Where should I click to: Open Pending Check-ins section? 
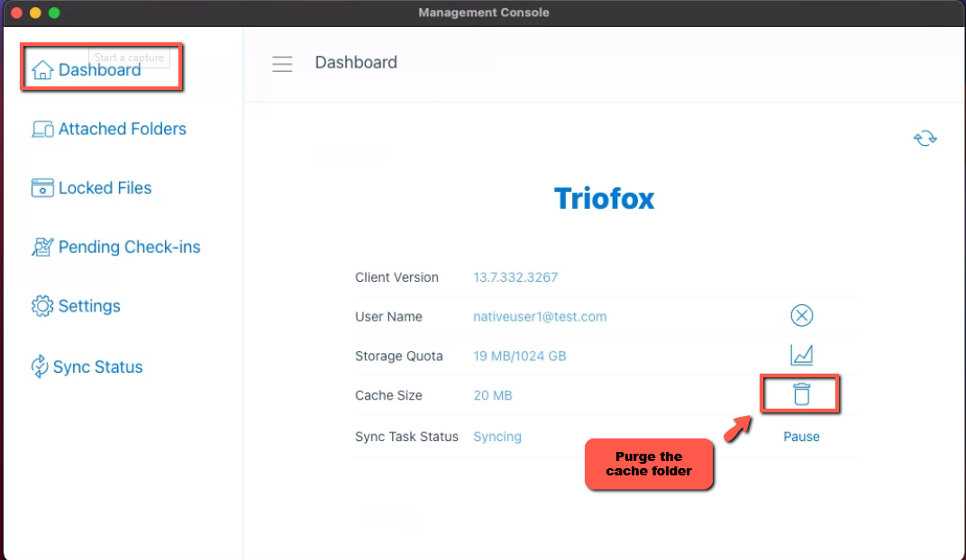[130, 247]
